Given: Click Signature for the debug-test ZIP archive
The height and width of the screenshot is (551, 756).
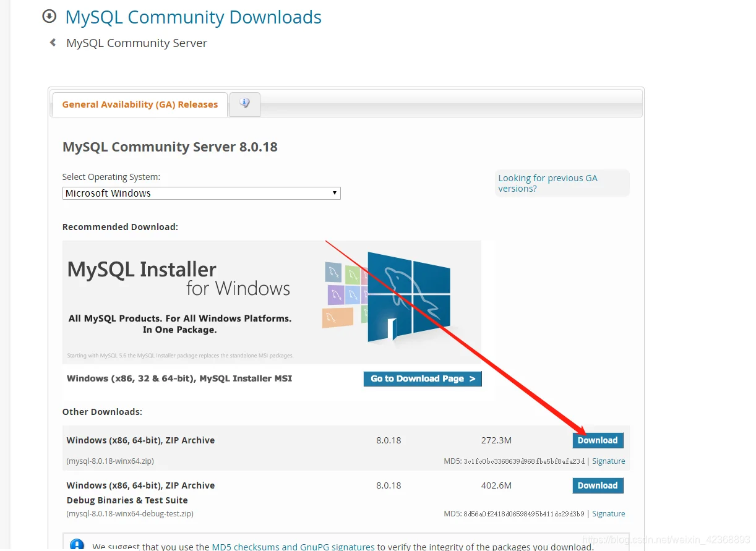Looking at the screenshot, I should (608, 513).
